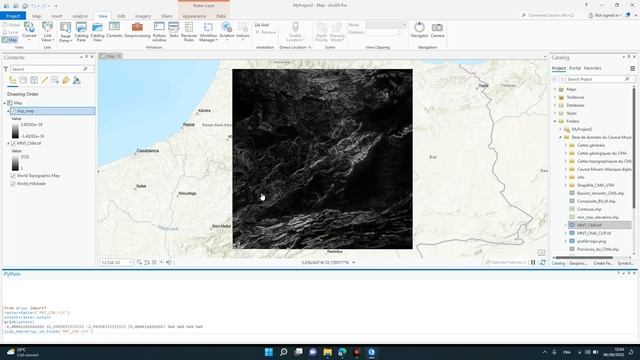This screenshot has width=640, height=360.
Task: Toggle visibility of MNT_CMA.tif layer
Action: 13,143
